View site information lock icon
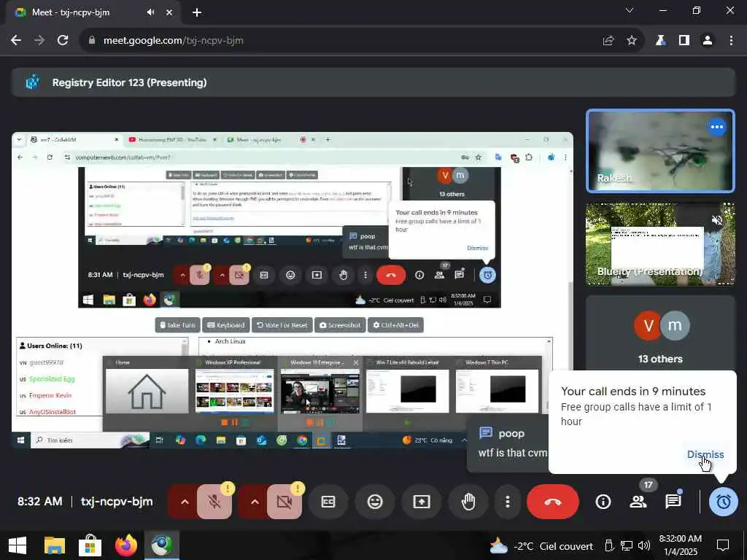 click(x=92, y=41)
